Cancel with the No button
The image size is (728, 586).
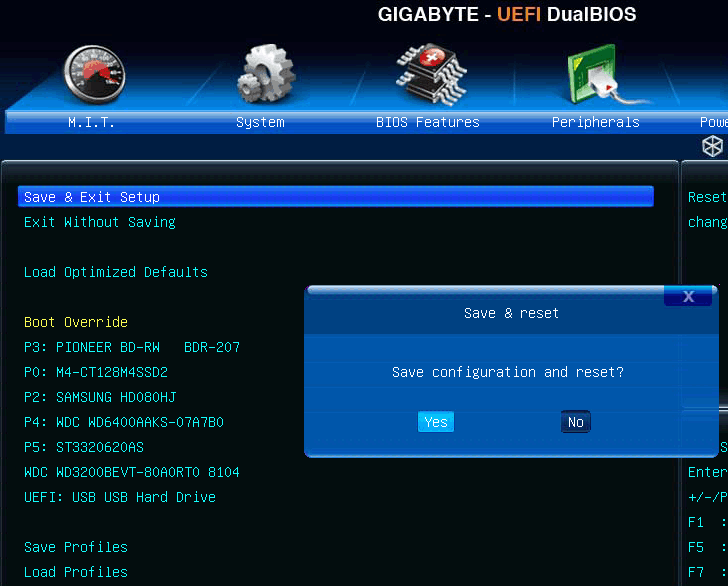coord(576,422)
